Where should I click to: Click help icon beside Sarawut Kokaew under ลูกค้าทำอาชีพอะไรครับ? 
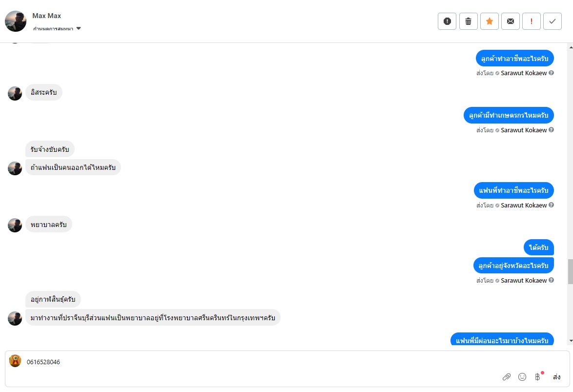pos(551,73)
